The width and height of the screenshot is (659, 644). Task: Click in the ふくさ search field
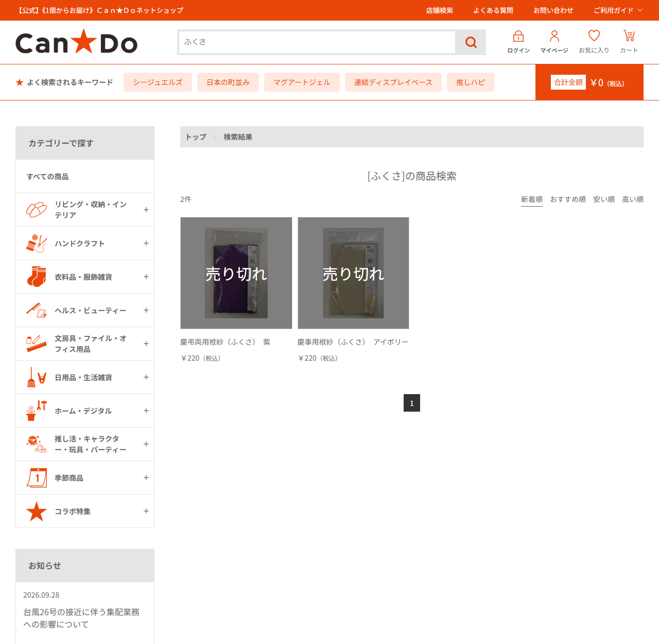317,42
